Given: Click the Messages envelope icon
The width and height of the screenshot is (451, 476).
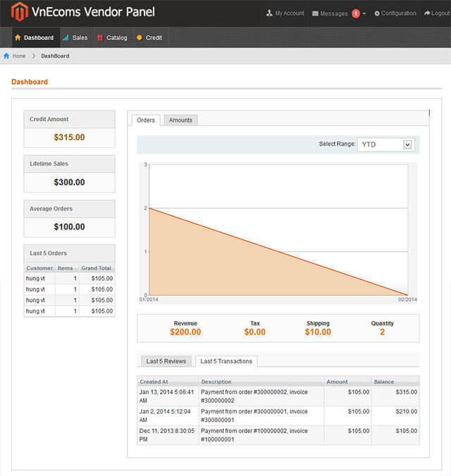Looking at the screenshot, I should pos(315,13).
